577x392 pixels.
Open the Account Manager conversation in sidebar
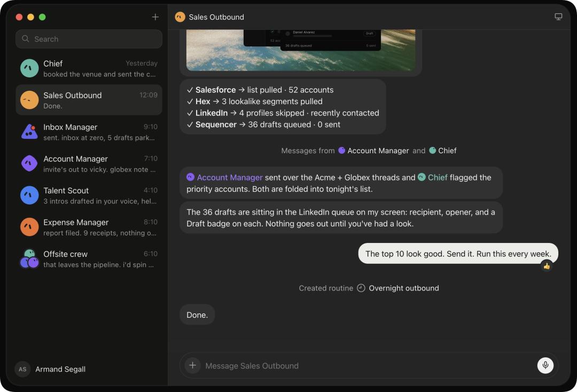[89, 163]
